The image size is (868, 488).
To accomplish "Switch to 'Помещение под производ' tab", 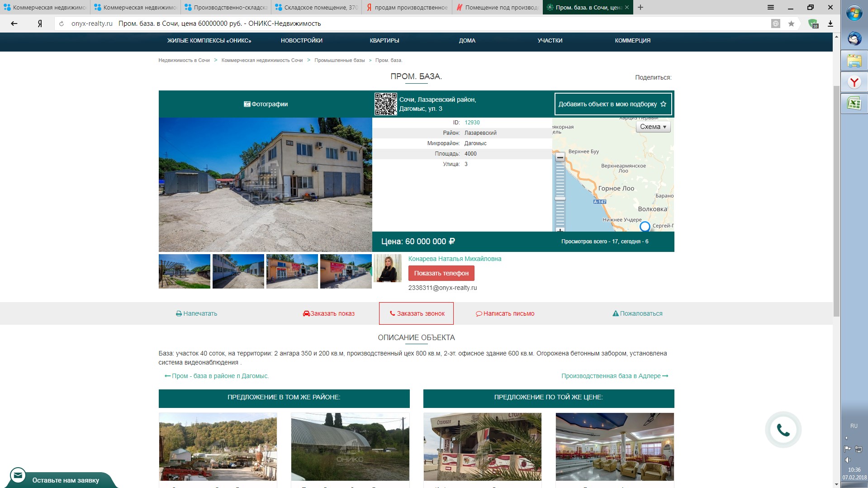I will point(497,7).
